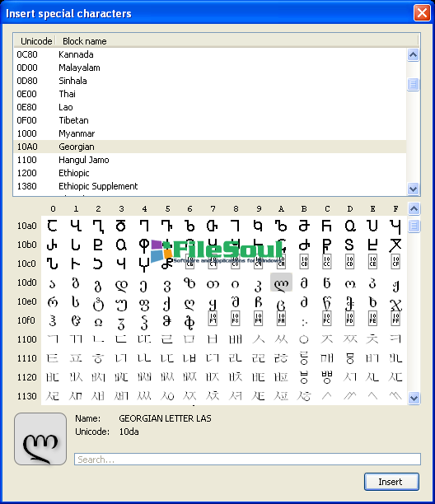Image resolution: width=435 pixels, height=504 pixels.
Task: Select the Hangul character at row 1100 column B
Action: coord(304,339)
